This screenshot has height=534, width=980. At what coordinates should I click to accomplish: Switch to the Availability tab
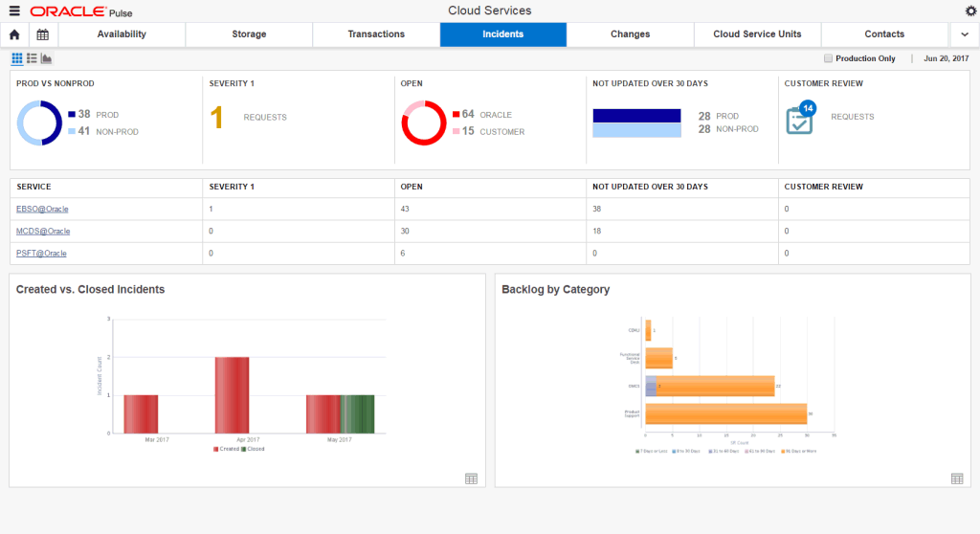(x=122, y=34)
